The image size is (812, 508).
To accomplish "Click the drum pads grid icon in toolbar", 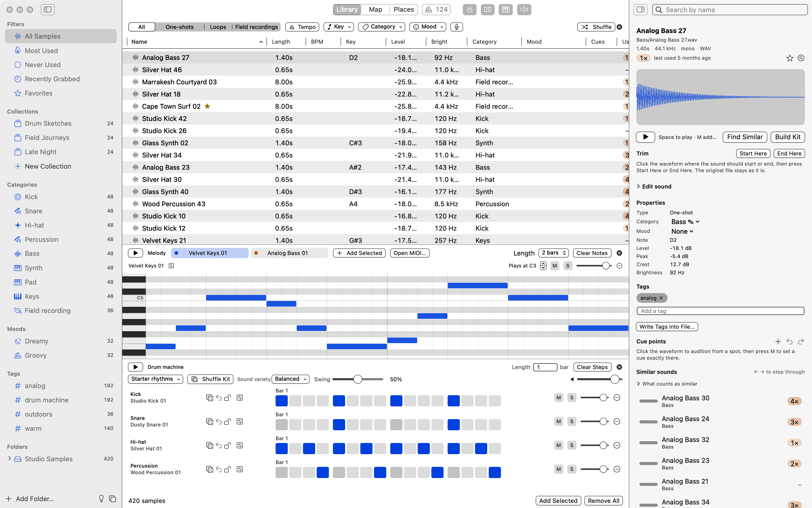I will [x=487, y=9].
